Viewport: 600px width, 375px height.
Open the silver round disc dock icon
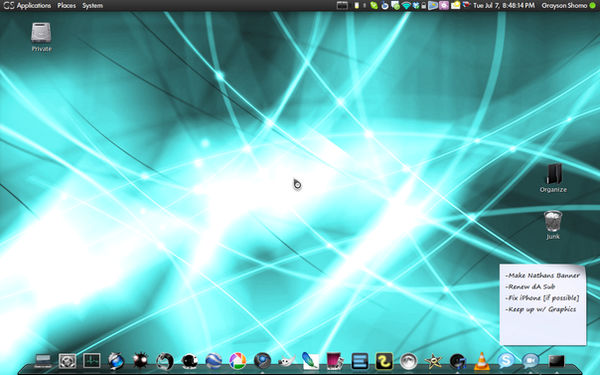point(408,361)
